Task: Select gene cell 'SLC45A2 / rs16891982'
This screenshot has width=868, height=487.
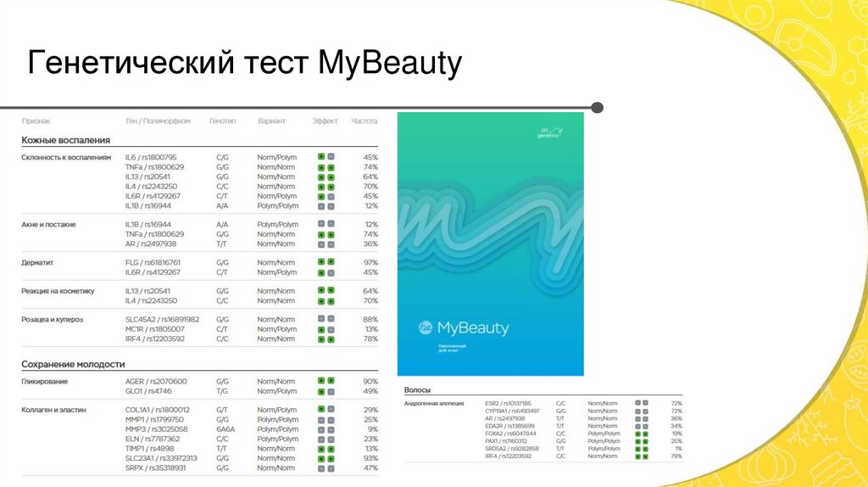Action: coord(162,320)
